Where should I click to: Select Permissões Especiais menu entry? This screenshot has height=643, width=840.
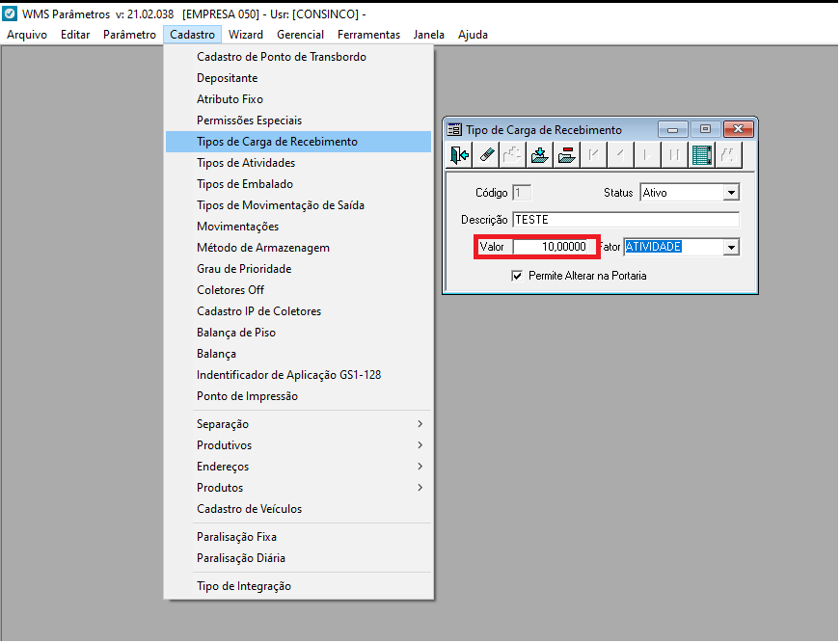tap(298, 121)
